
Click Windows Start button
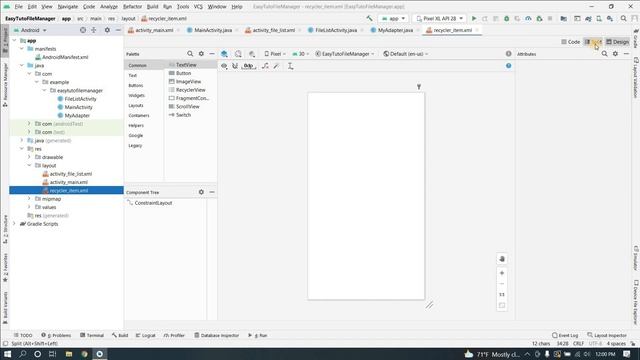pyautogui.click(x=7, y=354)
